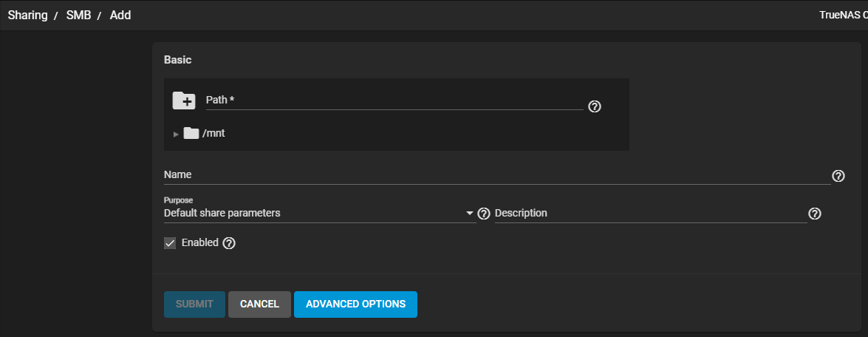Navigate to SMB in the breadcrumb
The image size is (868, 337).
(78, 15)
